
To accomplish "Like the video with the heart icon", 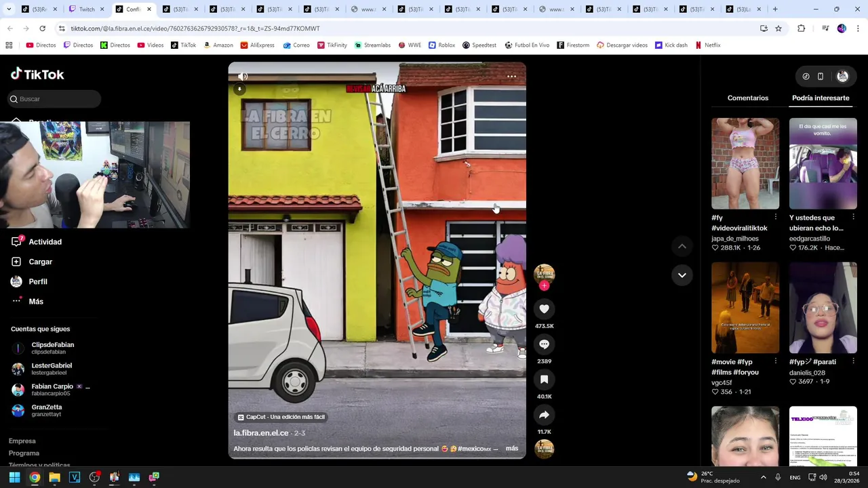I will 544,309.
